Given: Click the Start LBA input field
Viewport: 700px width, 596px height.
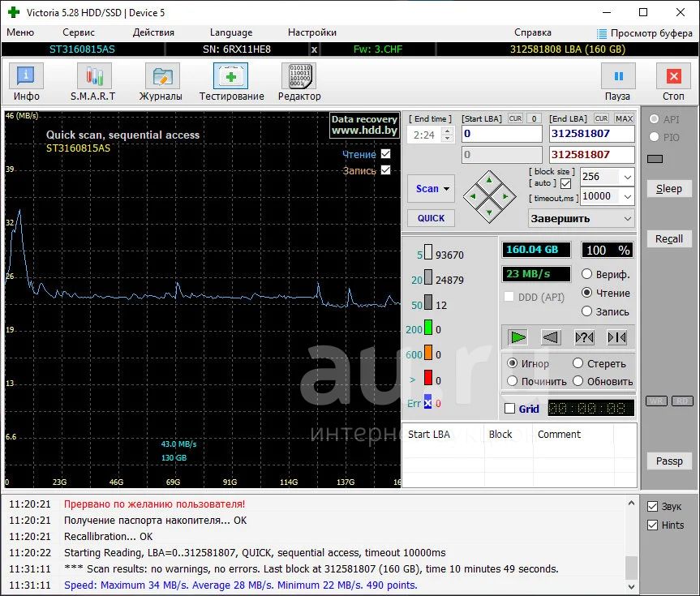Looking at the screenshot, I should click(502, 134).
